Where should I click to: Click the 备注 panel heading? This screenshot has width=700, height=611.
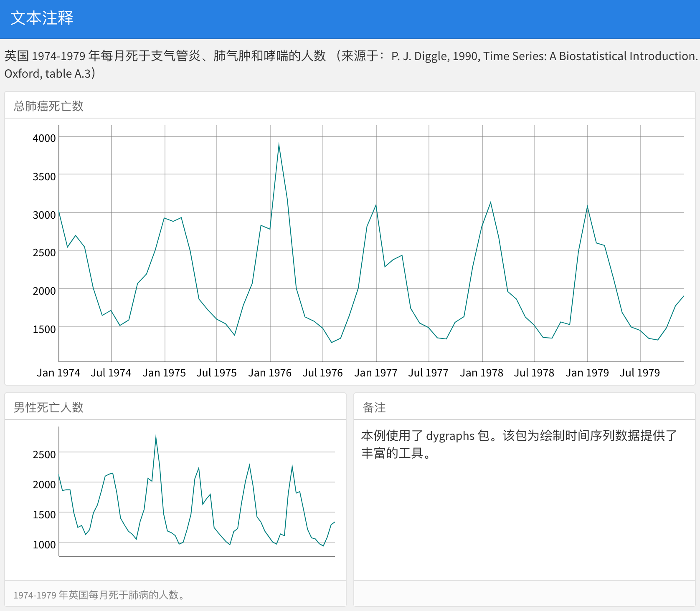coord(374,407)
